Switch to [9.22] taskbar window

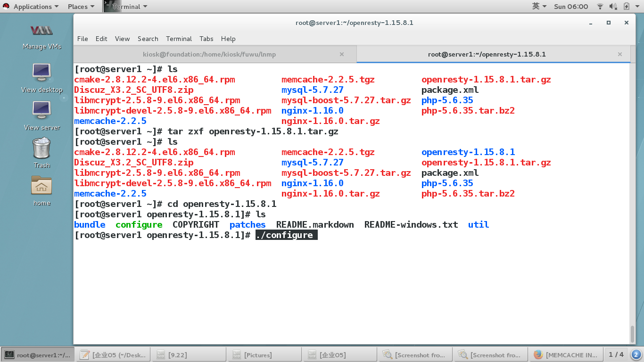coord(189,355)
